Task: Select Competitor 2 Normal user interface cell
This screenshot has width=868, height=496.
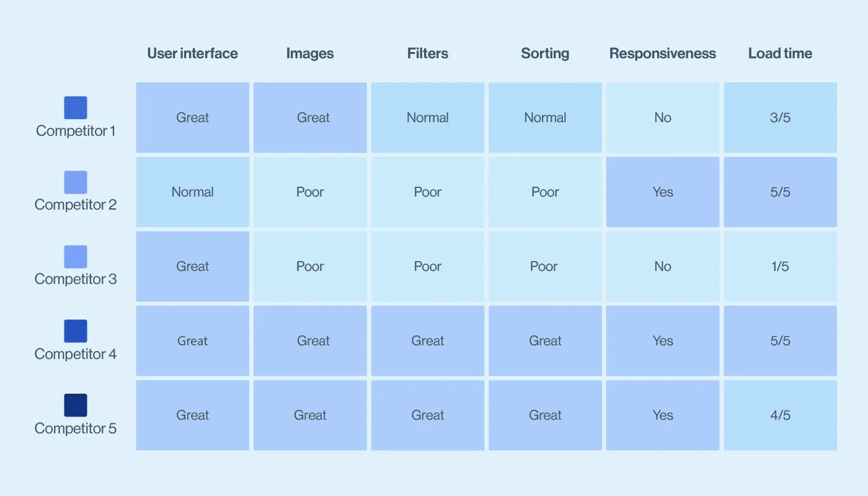Action: click(x=193, y=192)
